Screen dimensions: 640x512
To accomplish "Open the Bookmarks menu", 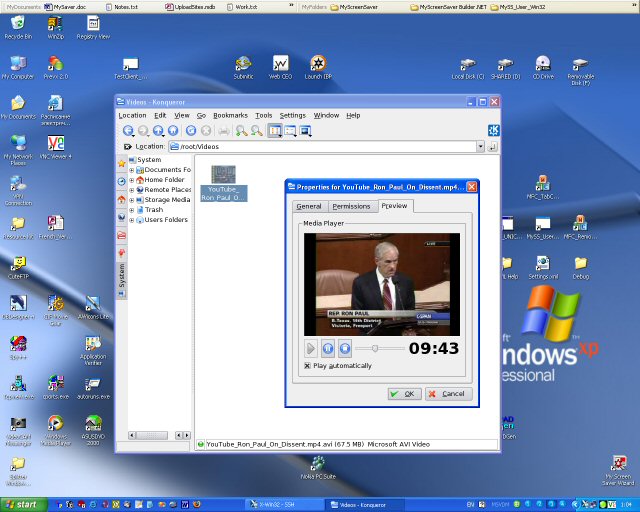I will click(x=230, y=116).
